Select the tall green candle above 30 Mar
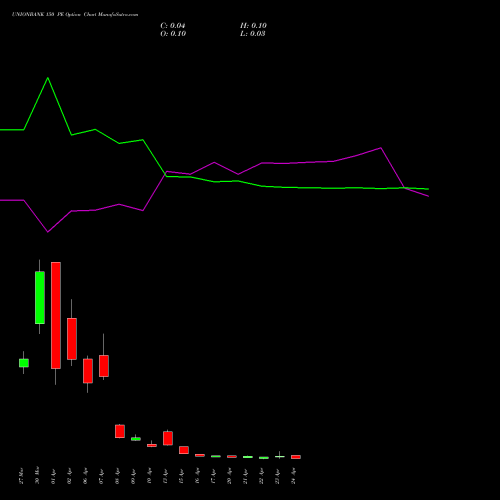Screen dimensions: 500x500 point(40,297)
